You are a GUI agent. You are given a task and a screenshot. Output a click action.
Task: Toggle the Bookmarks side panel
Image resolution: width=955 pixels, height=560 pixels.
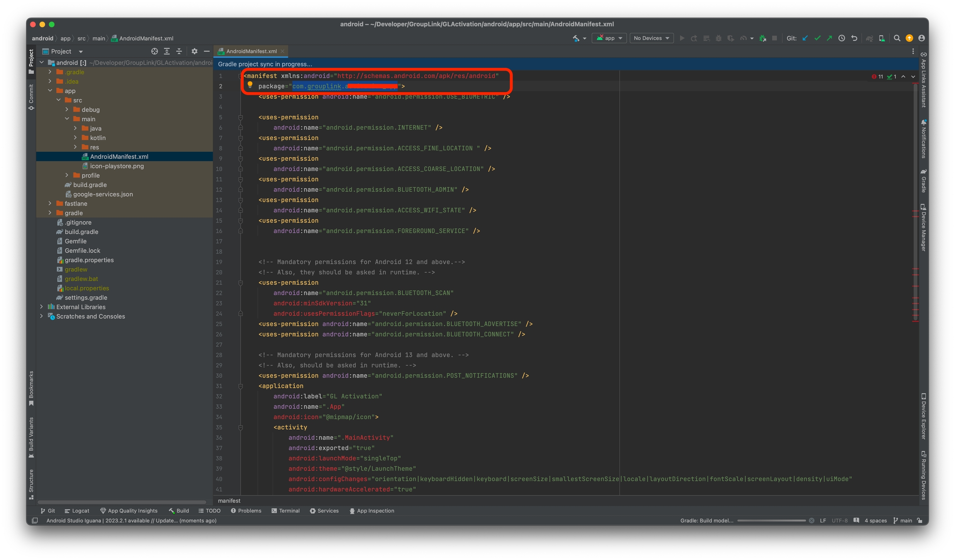pos(31,388)
